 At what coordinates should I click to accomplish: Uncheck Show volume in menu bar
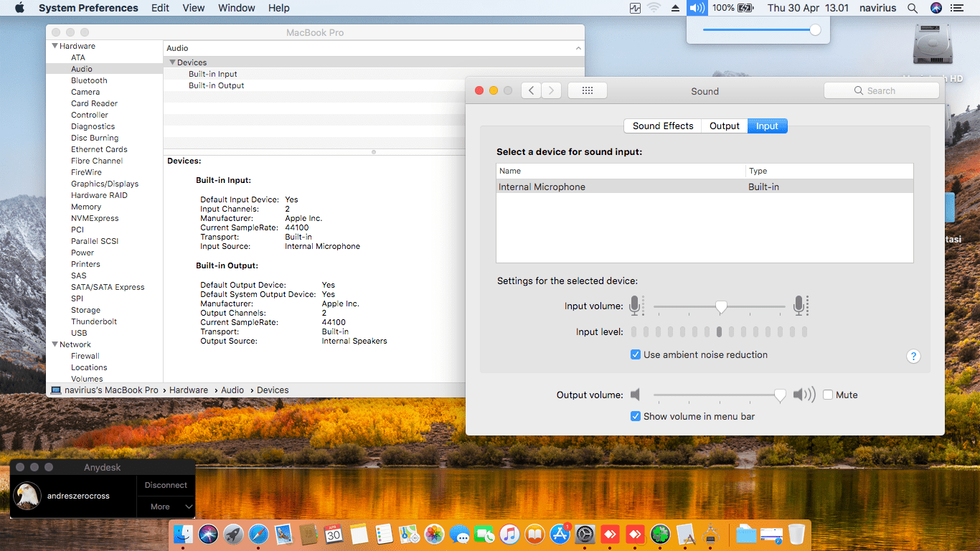[635, 416]
